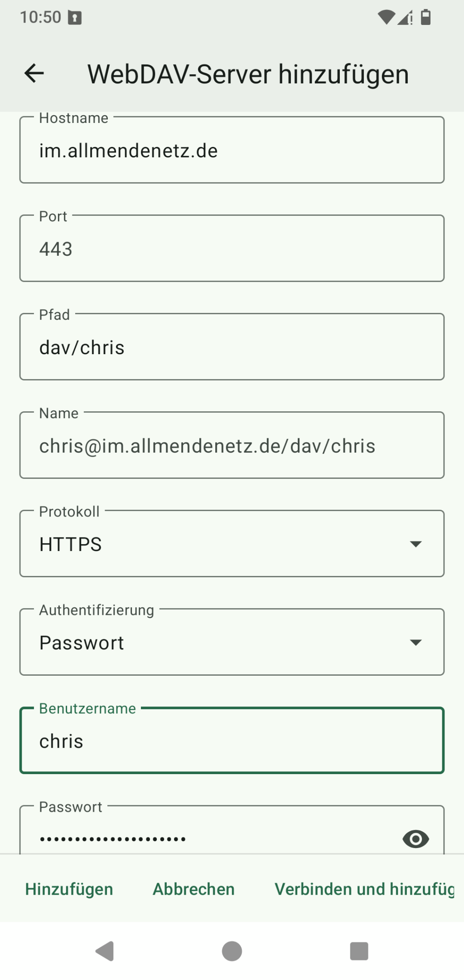Tap the battery status icon

425,17
